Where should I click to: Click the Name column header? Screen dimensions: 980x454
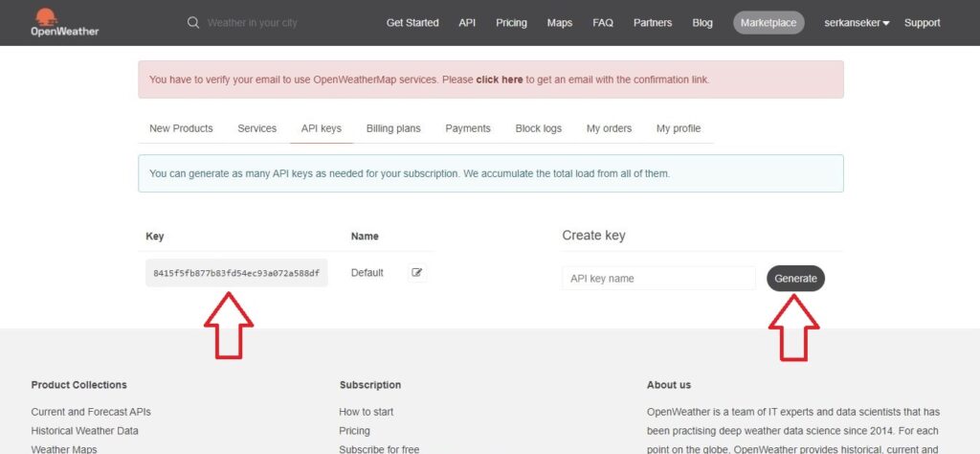click(365, 237)
